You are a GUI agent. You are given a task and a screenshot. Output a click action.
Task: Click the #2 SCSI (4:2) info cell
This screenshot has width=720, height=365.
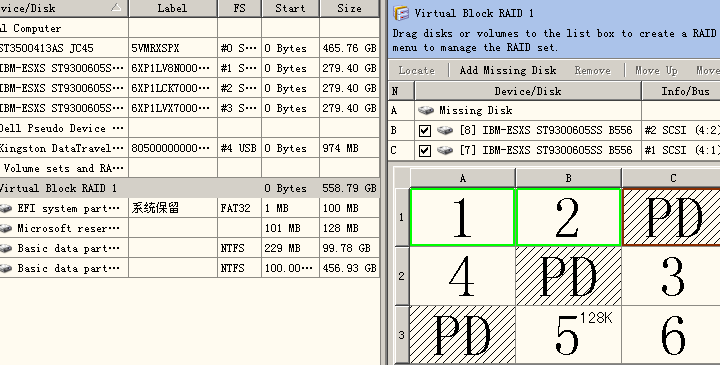pos(681,130)
